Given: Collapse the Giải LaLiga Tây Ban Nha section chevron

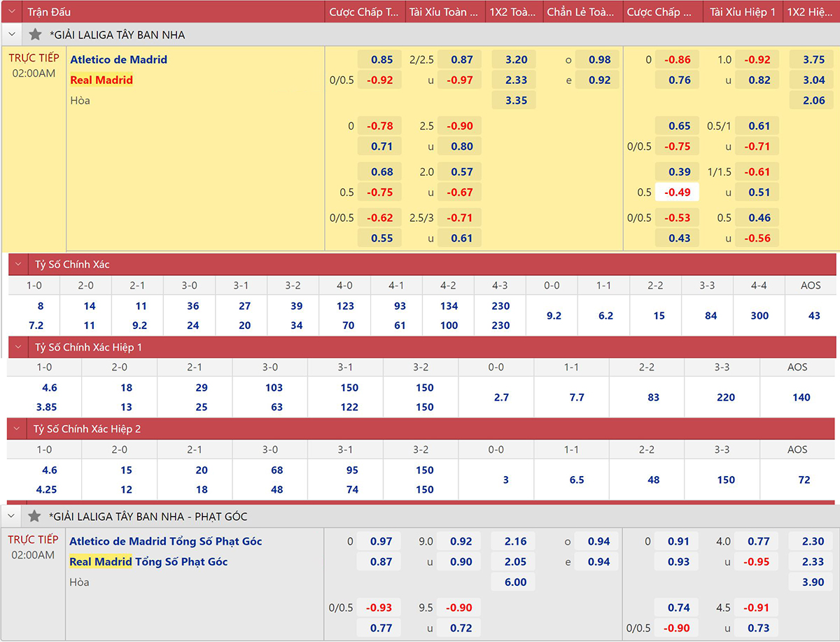Looking at the screenshot, I should point(11,34).
